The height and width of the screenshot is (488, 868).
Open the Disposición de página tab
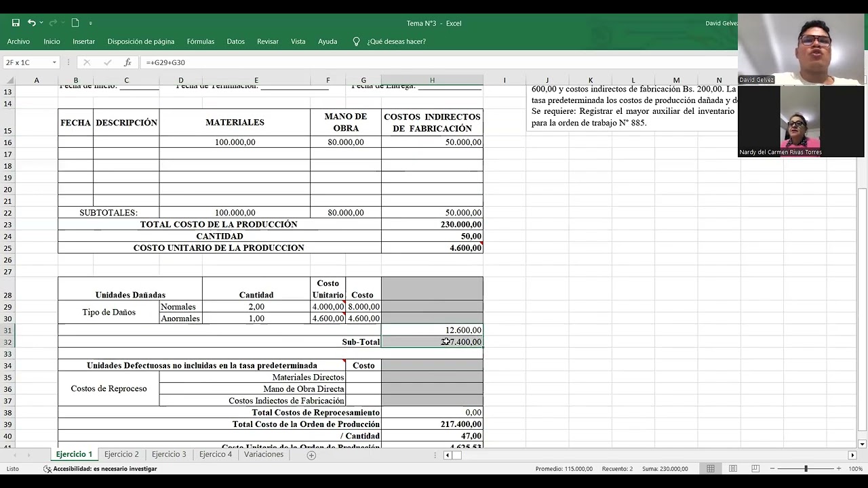(x=141, y=41)
